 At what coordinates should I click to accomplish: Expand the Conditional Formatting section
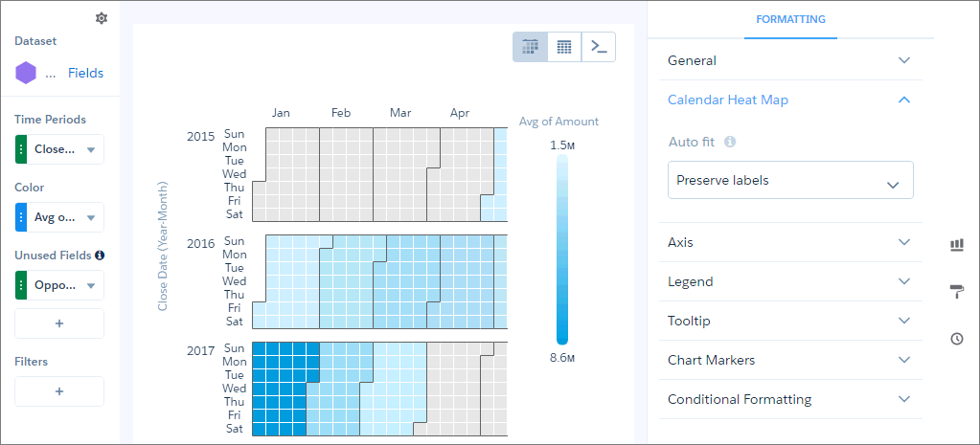[790, 399]
